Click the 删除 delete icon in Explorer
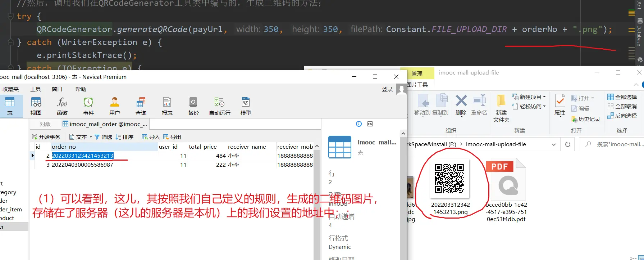Image resolution: width=644 pixels, height=260 pixels. [461, 105]
